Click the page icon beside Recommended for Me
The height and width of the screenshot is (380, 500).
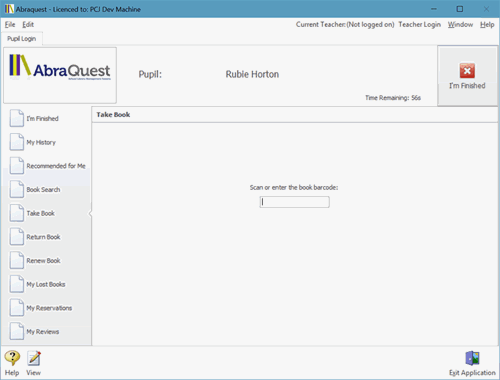[17, 166]
